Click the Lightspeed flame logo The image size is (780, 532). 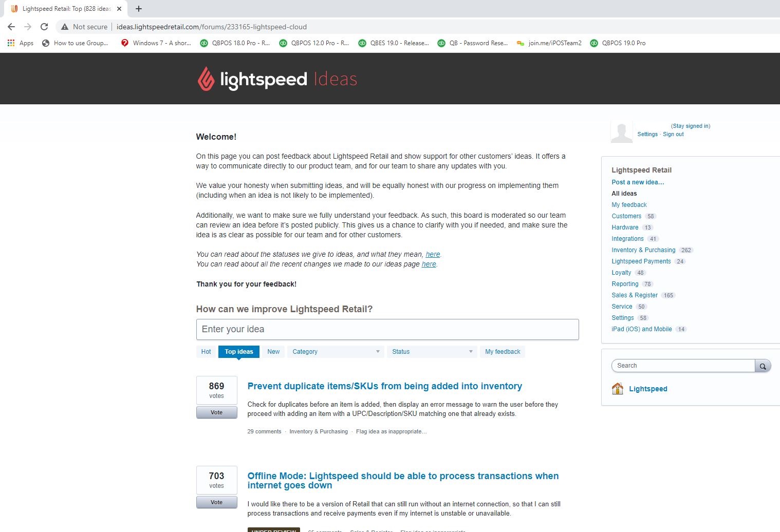[x=206, y=79]
